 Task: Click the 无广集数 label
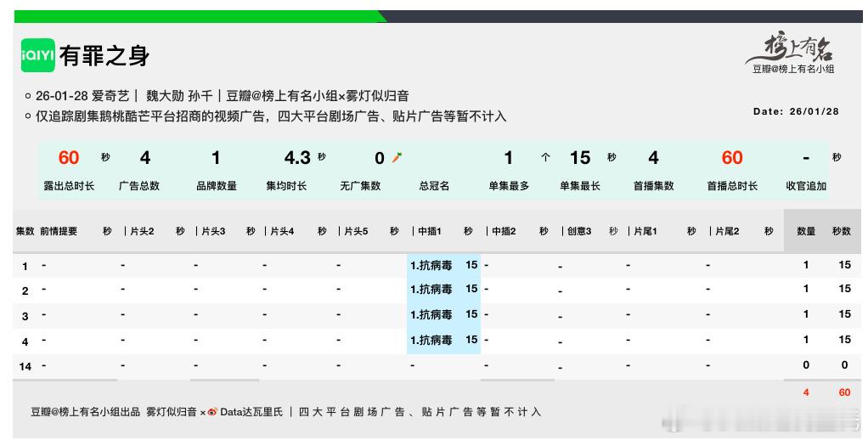coord(360,186)
